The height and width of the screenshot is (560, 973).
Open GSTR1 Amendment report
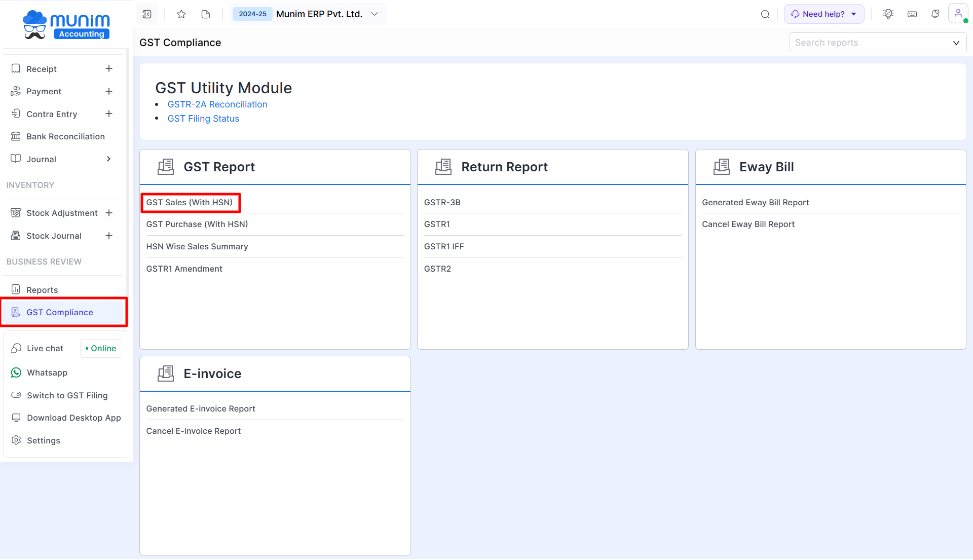coord(184,269)
